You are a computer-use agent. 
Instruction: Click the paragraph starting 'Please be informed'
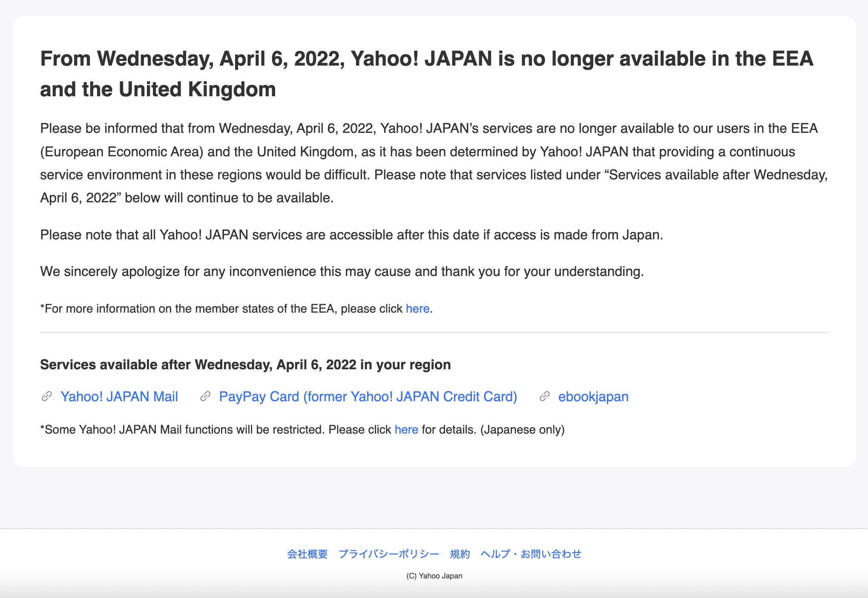tap(434, 163)
